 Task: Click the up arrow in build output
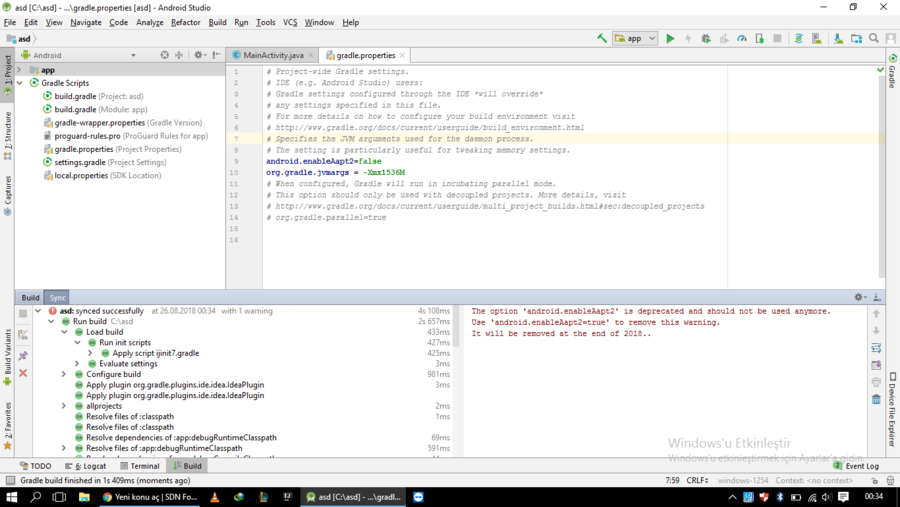point(876,314)
